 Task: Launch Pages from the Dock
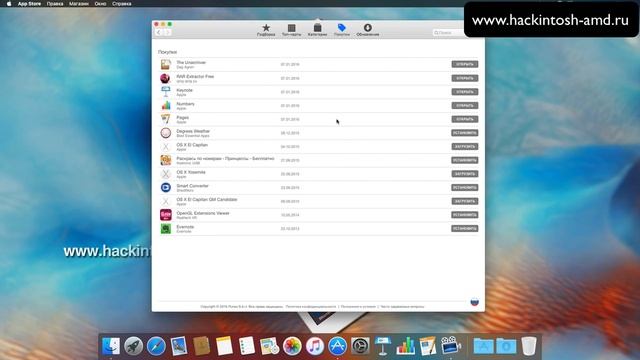[428, 346]
